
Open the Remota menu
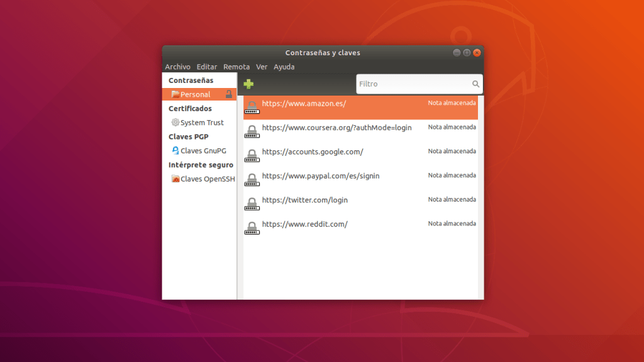(x=236, y=67)
